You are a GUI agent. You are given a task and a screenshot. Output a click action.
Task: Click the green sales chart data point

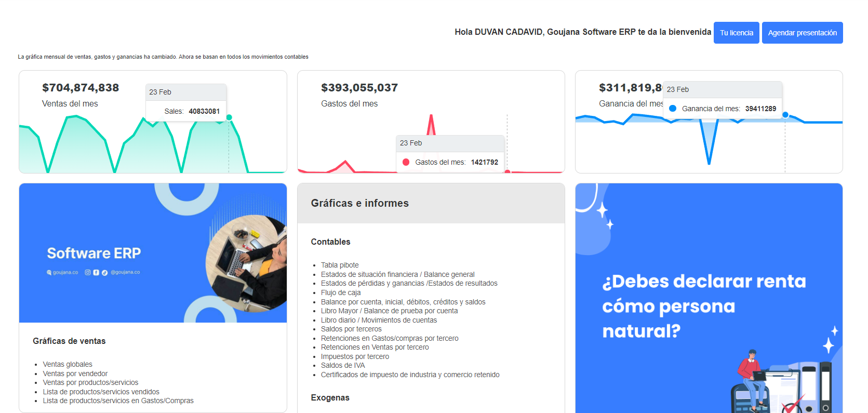tap(229, 117)
